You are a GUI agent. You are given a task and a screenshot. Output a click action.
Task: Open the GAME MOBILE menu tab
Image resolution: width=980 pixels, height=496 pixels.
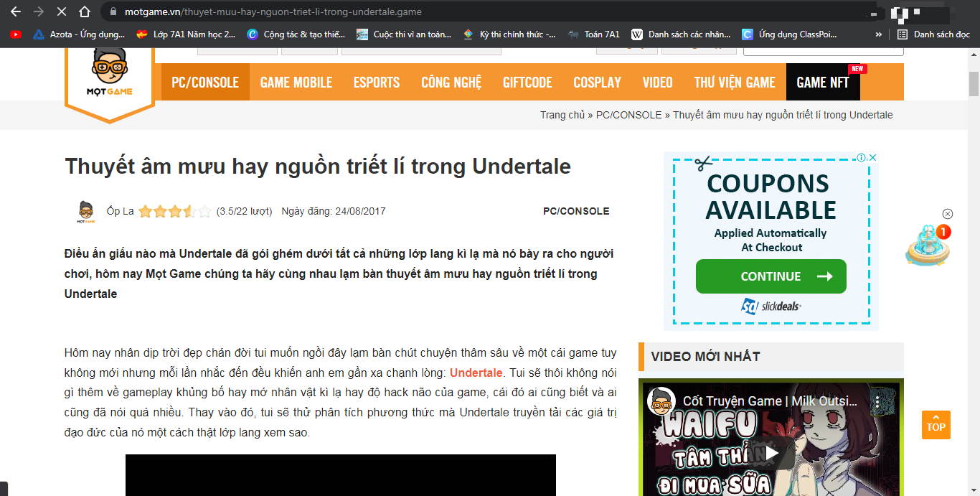(x=296, y=82)
